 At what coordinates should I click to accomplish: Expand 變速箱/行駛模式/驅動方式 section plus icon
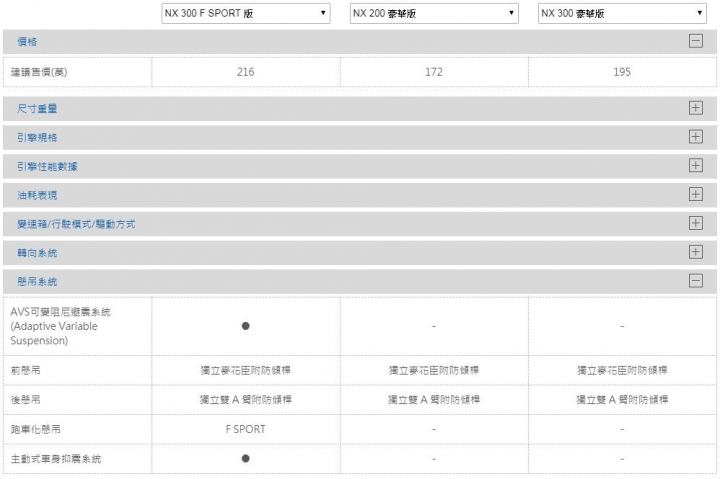(696, 224)
